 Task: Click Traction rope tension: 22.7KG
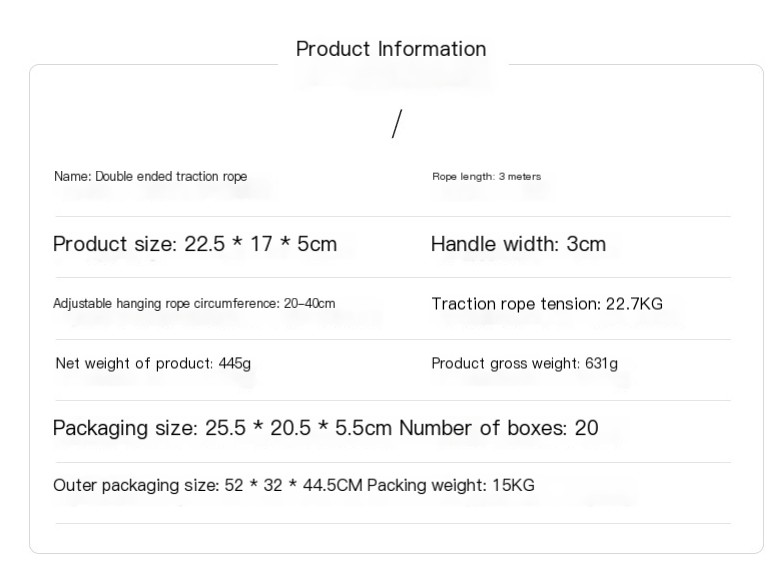pos(547,304)
